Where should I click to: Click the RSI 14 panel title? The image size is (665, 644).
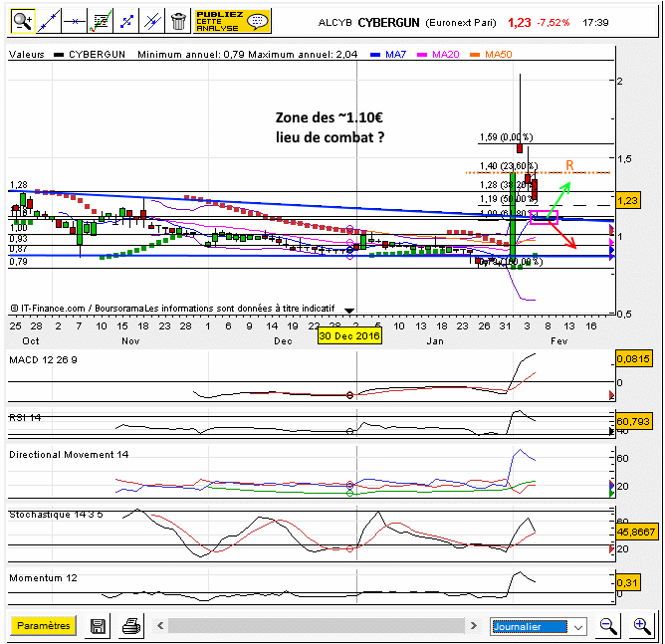[25, 418]
